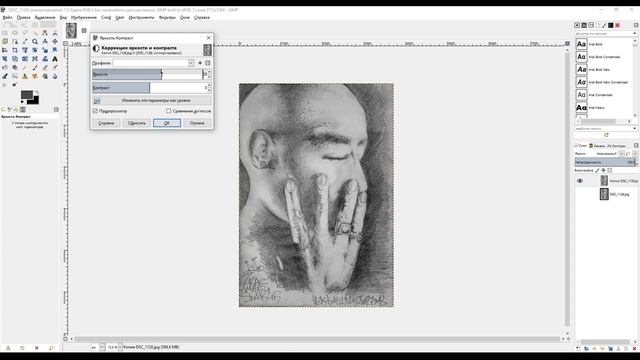Open the Цвет menu
The width and height of the screenshot is (640, 360).
[x=120, y=18]
